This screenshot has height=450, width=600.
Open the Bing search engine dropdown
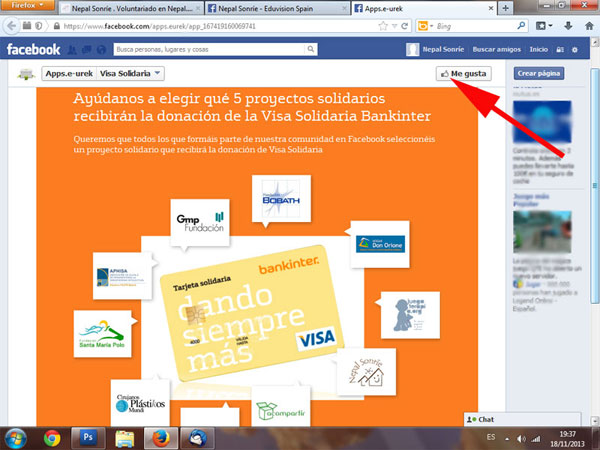click(x=425, y=26)
